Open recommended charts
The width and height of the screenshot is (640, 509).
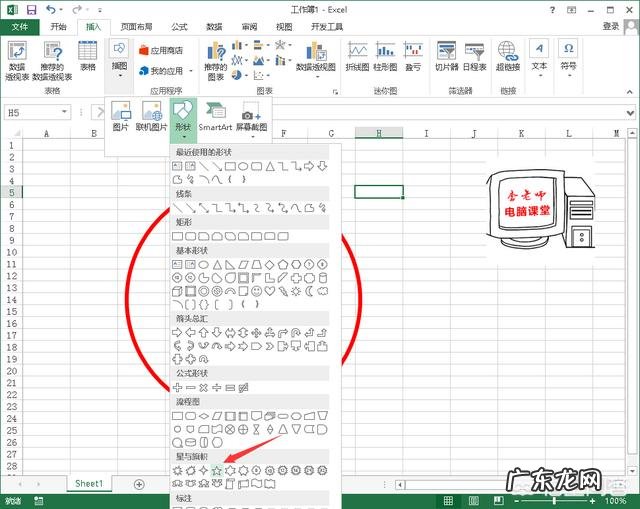(216, 61)
